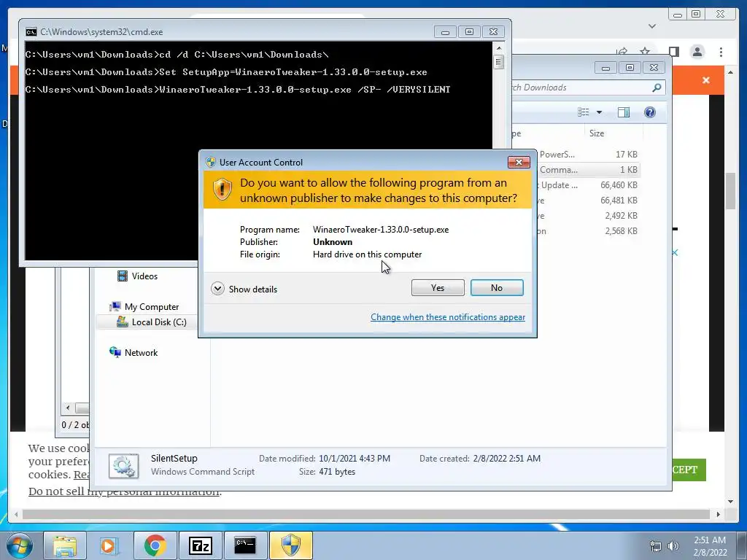This screenshot has height=560, width=747.
Task: Close the User Account Control dialog
Action: point(519,163)
